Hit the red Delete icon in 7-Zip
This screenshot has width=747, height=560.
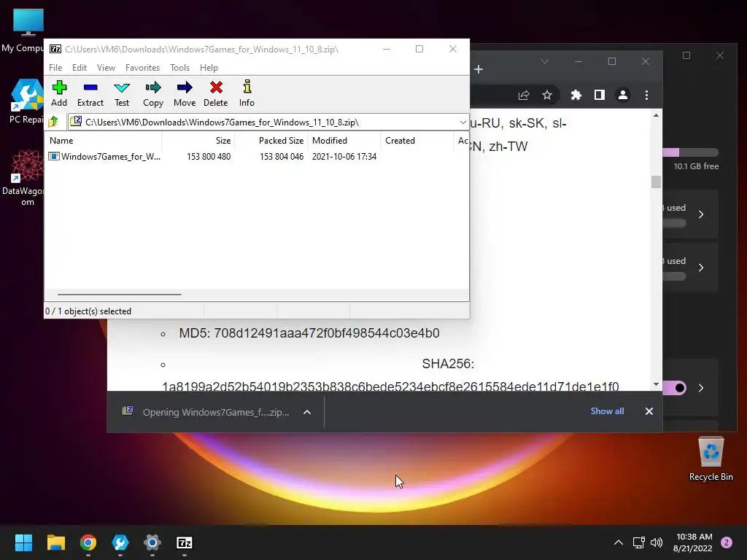[x=216, y=94]
